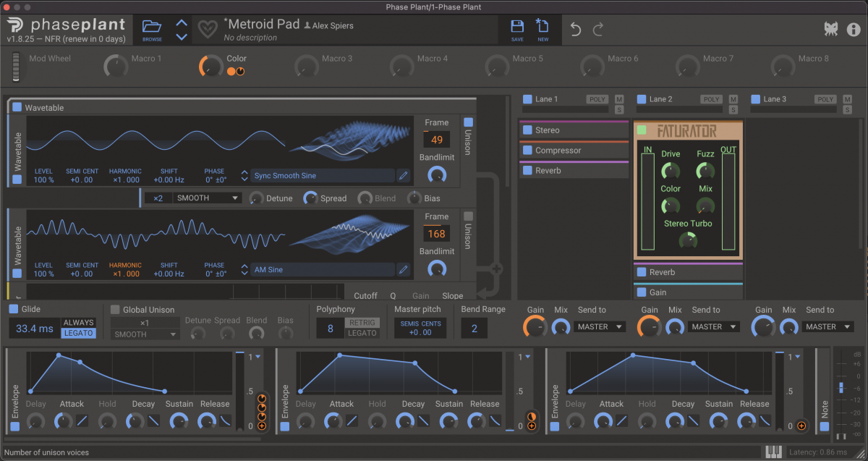Create a new preset with the NEW icon

(x=542, y=30)
